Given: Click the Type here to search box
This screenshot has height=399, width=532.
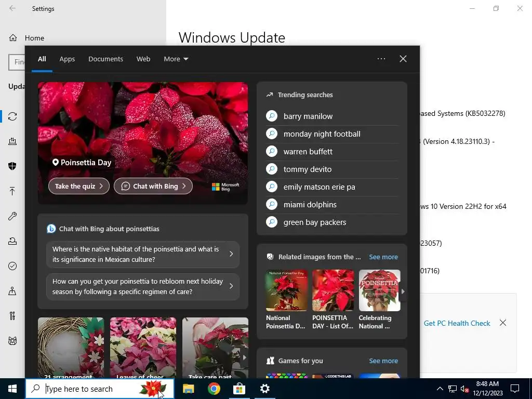Looking at the screenshot, I should coord(100,389).
